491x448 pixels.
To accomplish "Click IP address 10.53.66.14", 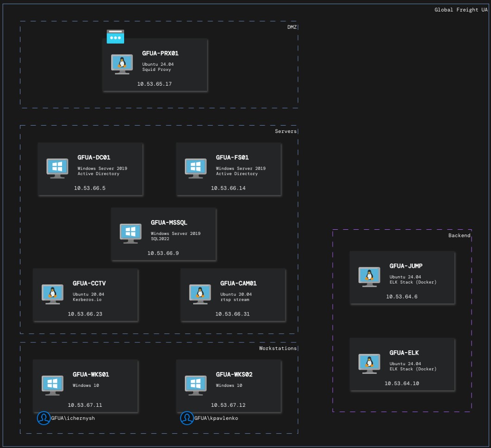I will point(228,188).
